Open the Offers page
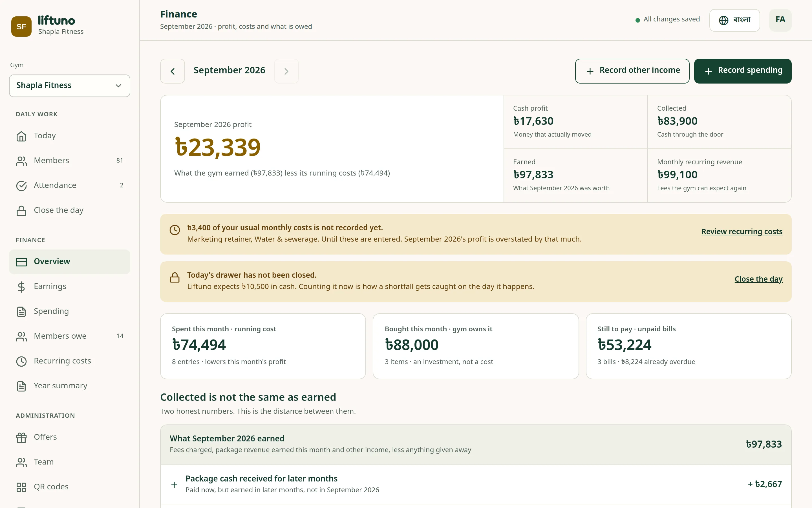The width and height of the screenshot is (812, 508). click(69, 437)
